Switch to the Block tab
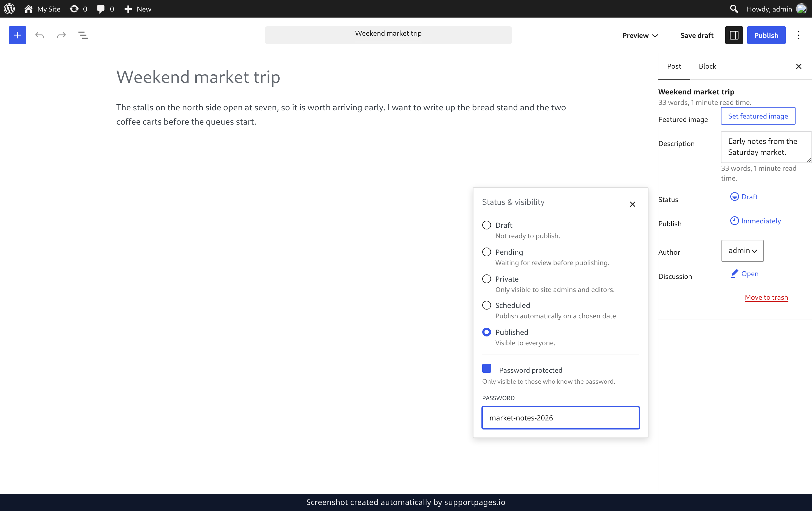812x511 pixels. point(707,66)
